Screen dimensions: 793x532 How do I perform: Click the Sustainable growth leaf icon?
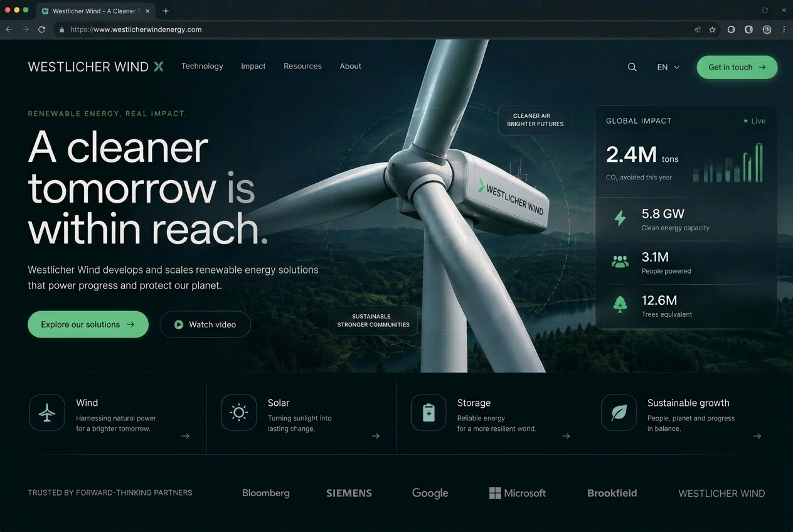tap(619, 413)
